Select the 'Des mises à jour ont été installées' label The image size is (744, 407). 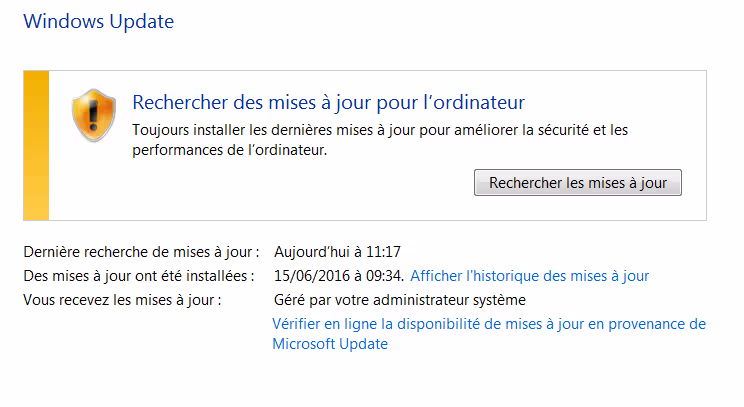point(139,276)
